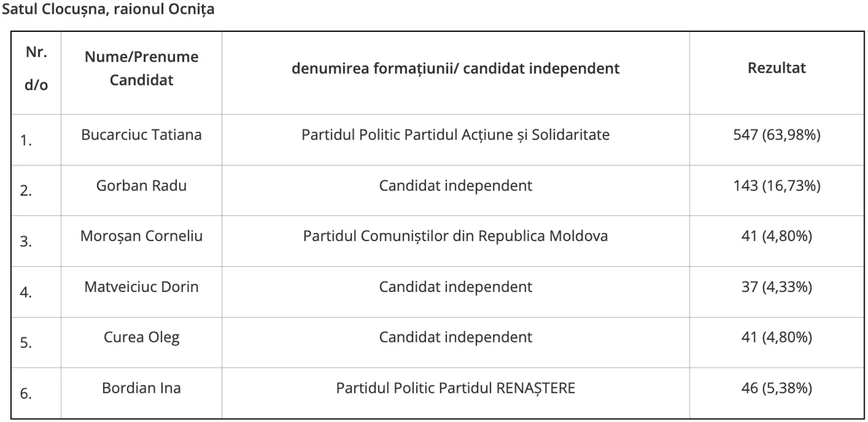Select the name Gorban Radu
The height and width of the screenshot is (422, 868).
point(141,186)
